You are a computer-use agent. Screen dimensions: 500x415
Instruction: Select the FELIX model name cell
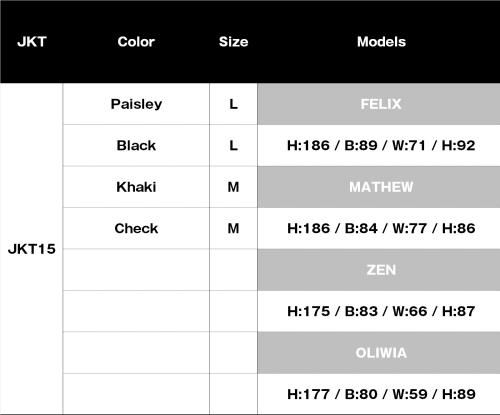point(379,104)
